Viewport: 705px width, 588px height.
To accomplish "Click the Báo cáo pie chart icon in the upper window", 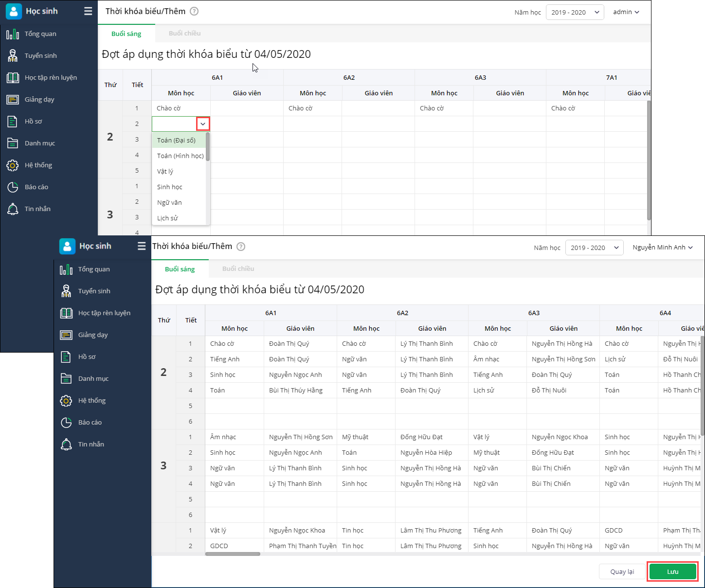I will (x=13, y=187).
